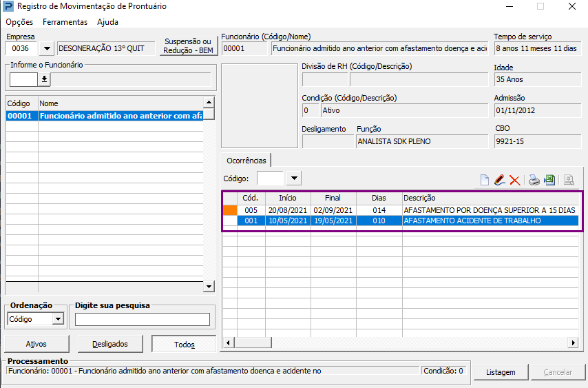The image size is (588, 388).
Task: Click the 014 days cell
Action: 379,210
